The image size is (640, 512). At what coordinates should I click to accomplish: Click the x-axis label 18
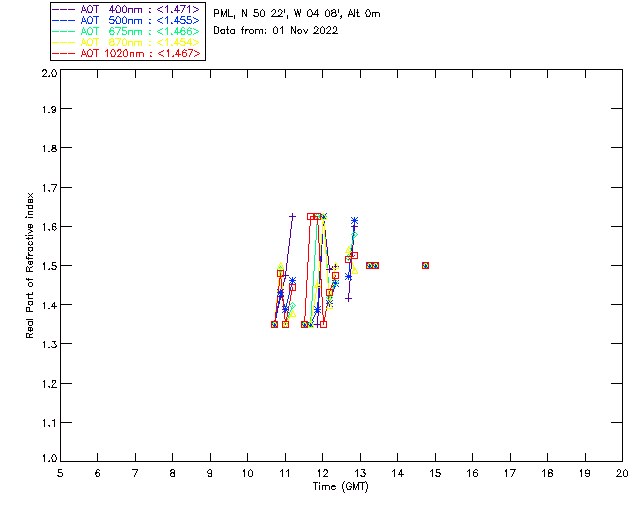pyautogui.click(x=547, y=473)
